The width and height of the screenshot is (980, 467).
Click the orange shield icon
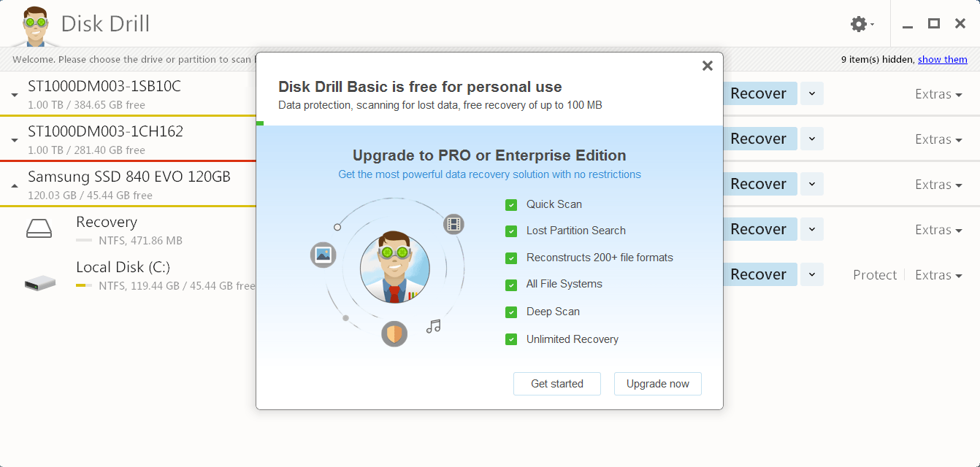[394, 333]
